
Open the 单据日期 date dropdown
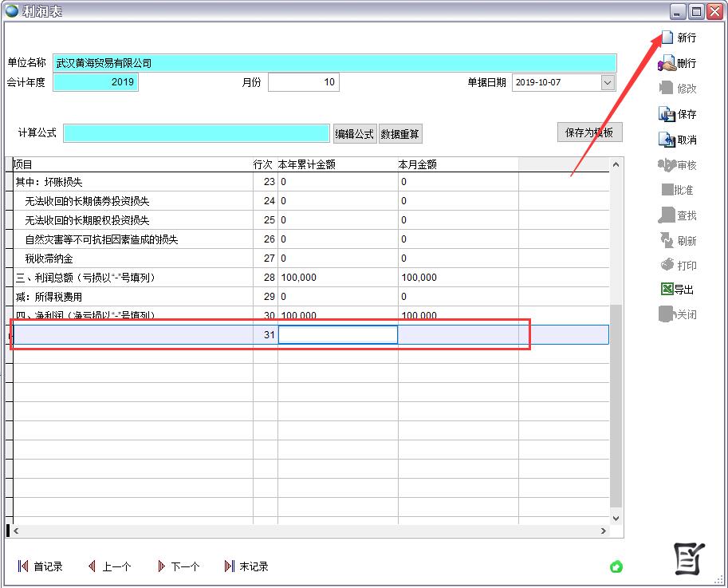(608, 82)
